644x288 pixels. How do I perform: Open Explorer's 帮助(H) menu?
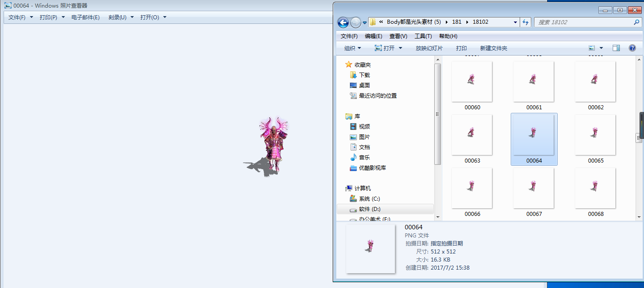pos(448,36)
